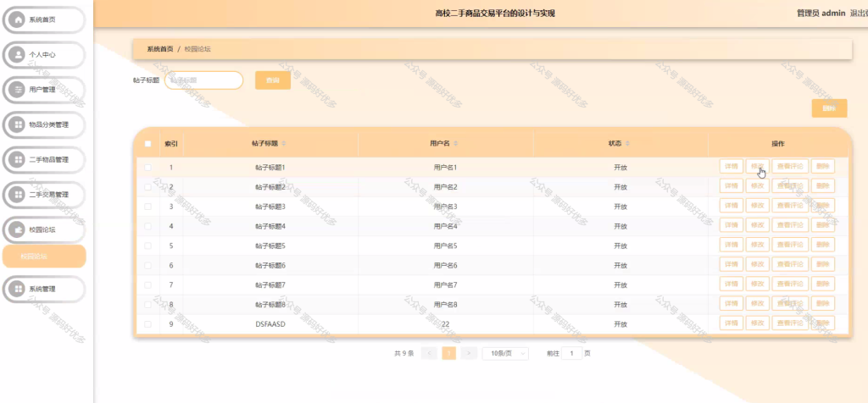Click 删除 for DSFAASD row

[x=822, y=323]
